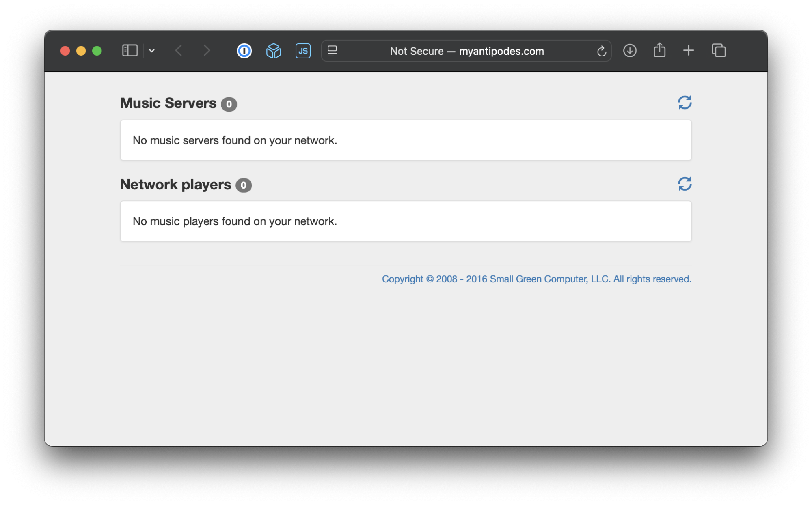Go back to the previous page
This screenshot has height=505, width=812.
tap(179, 51)
